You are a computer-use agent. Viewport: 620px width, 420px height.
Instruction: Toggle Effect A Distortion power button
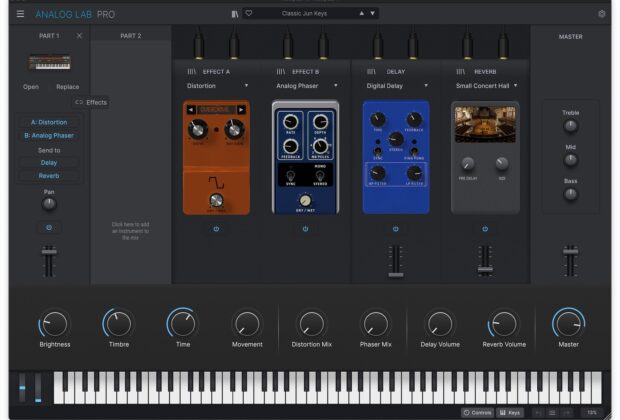point(216,229)
